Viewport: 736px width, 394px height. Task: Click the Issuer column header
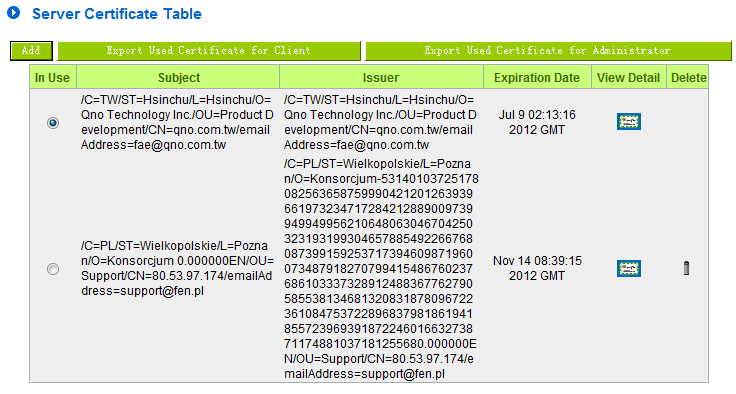(381, 77)
